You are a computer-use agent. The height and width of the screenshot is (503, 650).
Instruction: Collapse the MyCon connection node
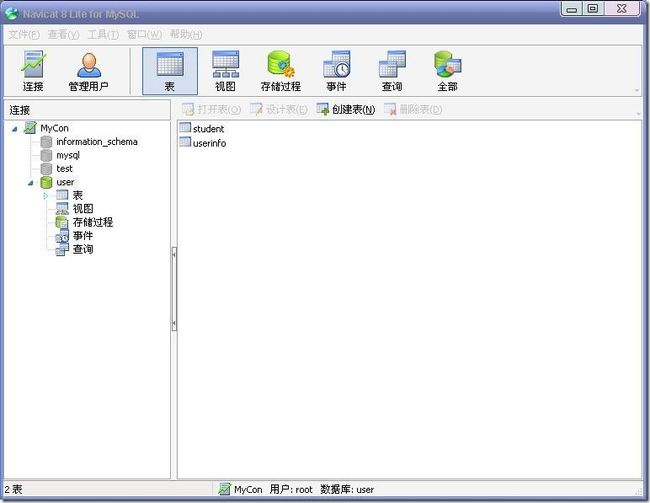pyautogui.click(x=15, y=129)
